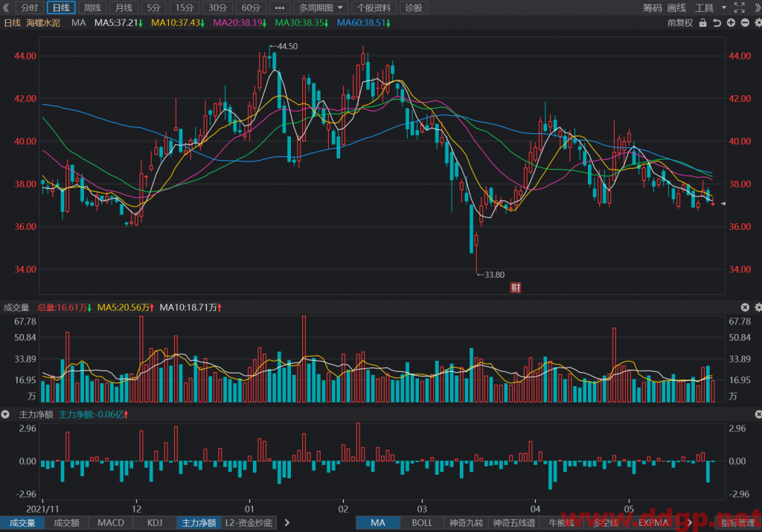The image size is (762, 532).
Task: Open the volume panel's gear settings
Action: click(x=758, y=307)
